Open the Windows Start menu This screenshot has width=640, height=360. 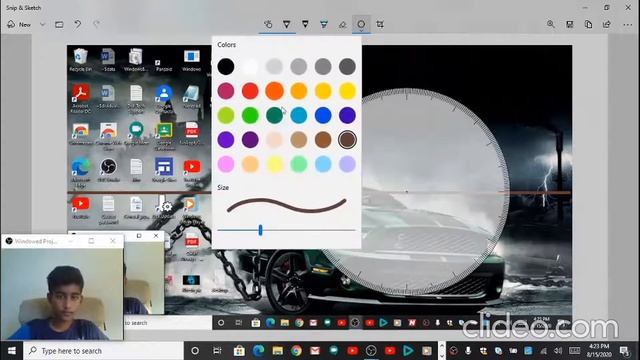tap(11, 351)
